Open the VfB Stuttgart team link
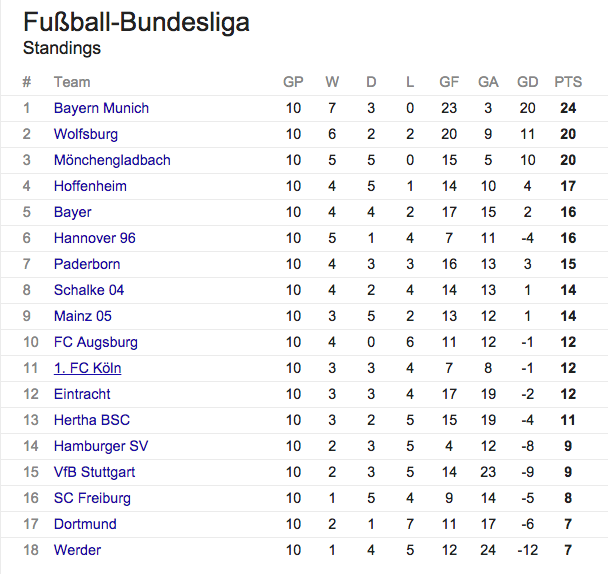Image resolution: width=608 pixels, height=574 pixels. 94,472
